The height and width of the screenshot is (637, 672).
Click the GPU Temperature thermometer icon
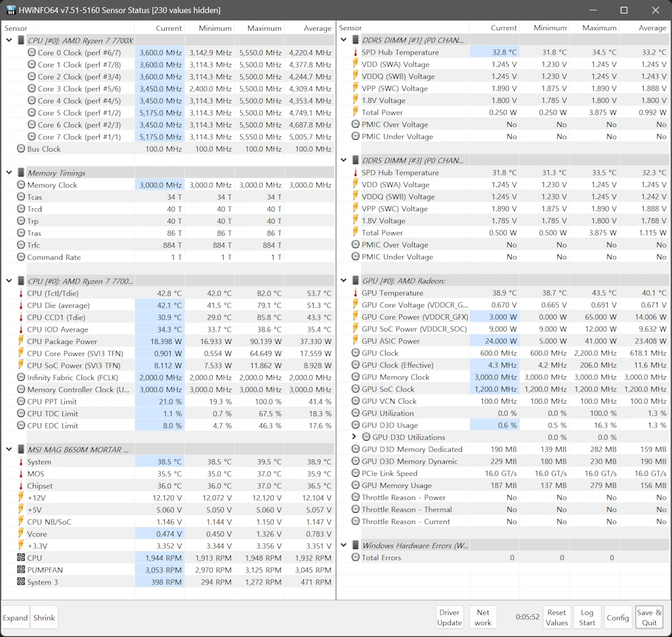pos(355,292)
